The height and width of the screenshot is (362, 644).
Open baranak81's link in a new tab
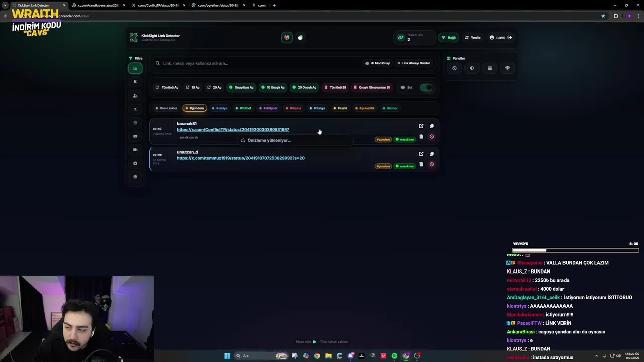click(421, 126)
